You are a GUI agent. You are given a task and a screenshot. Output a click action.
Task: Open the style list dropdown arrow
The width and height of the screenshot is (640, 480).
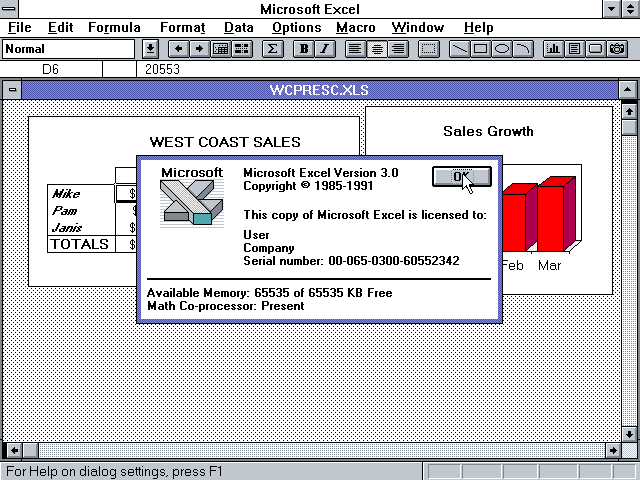(x=150, y=49)
